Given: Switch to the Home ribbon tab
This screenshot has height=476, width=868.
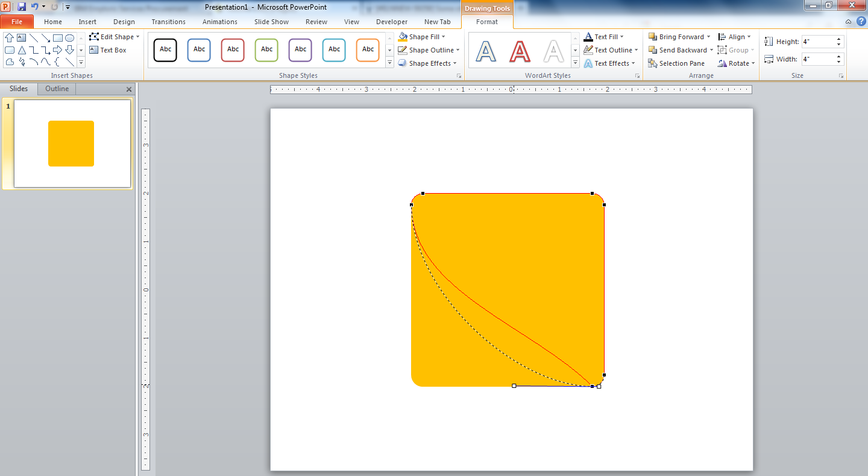Looking at the screenshot, I should point(53,22).
